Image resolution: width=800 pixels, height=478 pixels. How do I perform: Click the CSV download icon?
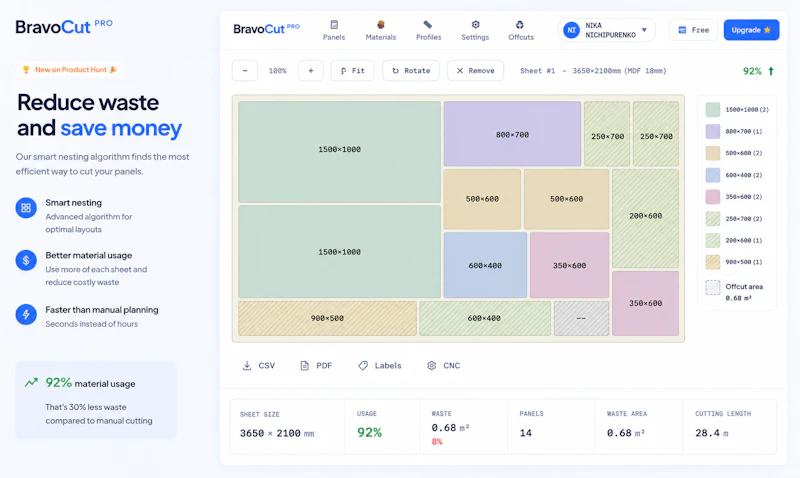pos(247,366)
